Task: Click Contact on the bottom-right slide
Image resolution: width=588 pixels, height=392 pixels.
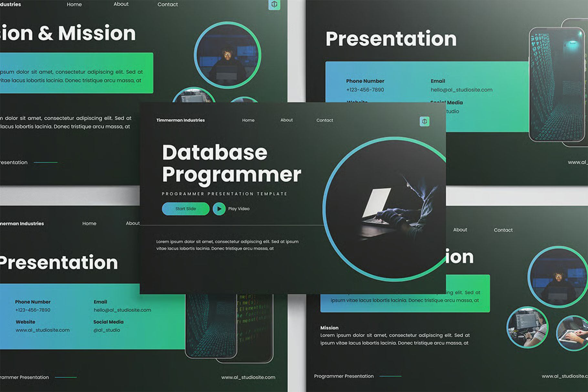Action: (503, 230)
